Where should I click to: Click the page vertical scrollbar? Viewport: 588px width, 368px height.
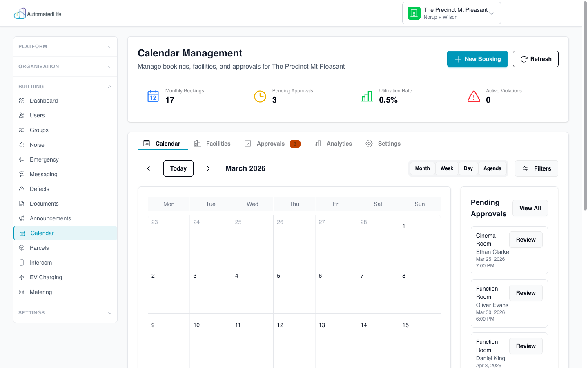point(585,106)
